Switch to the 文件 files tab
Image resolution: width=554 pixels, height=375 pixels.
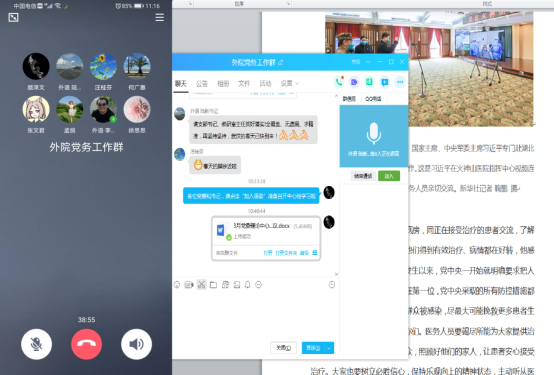(x=244, y=83)
